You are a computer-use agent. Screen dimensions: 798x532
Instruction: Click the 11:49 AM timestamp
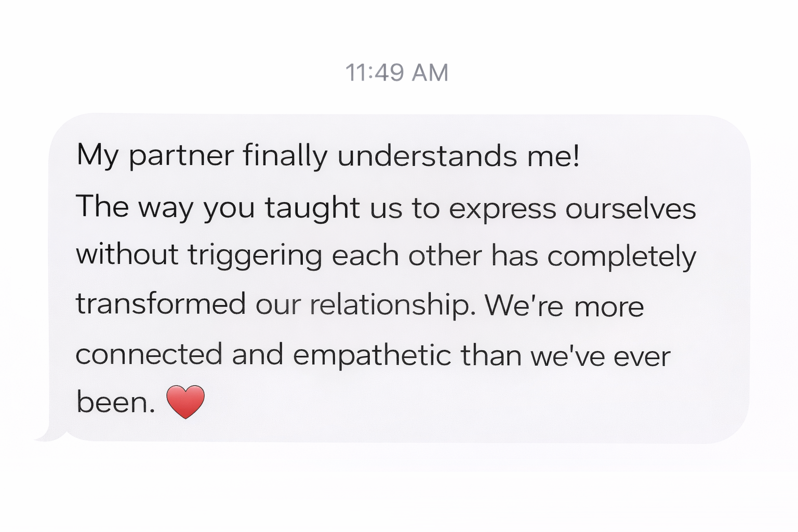397,72
